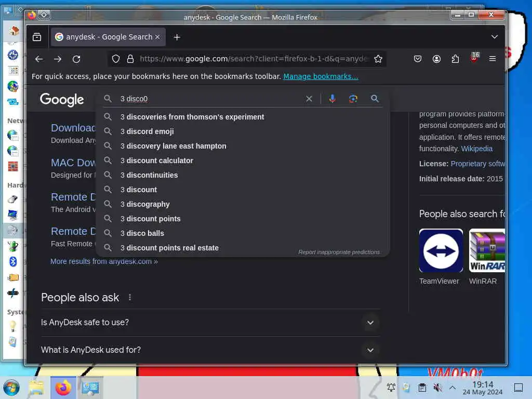The height and width of the screenshot is (399, 532).
Task: Focus the Google search box
Action: coord(210,99)
